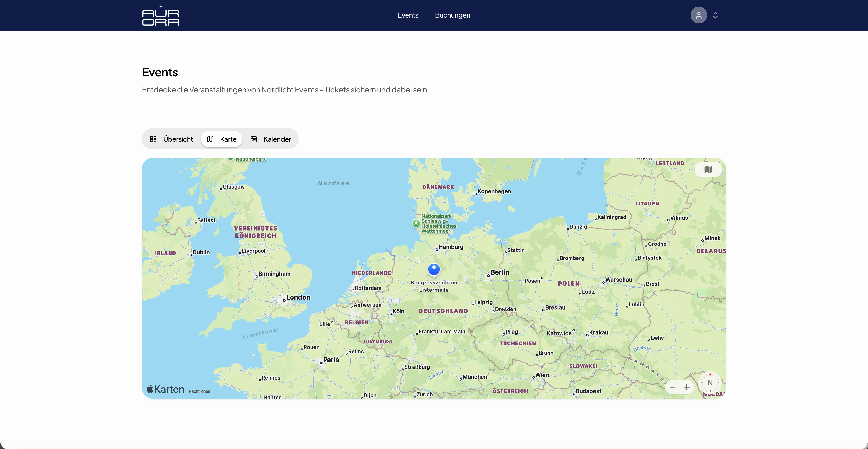Expand the account switcher chevrons
The image size is (868, 449).
(x=715, y=15)
